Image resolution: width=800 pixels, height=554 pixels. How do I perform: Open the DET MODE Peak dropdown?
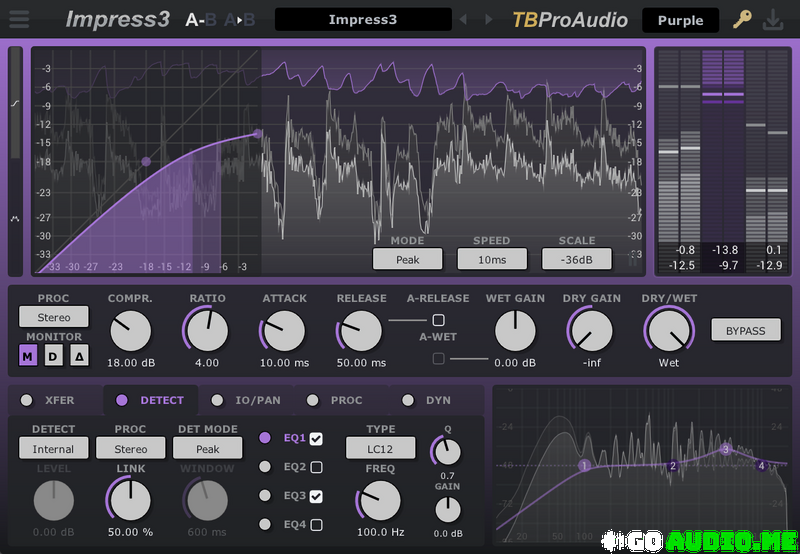tap(208, 449)
